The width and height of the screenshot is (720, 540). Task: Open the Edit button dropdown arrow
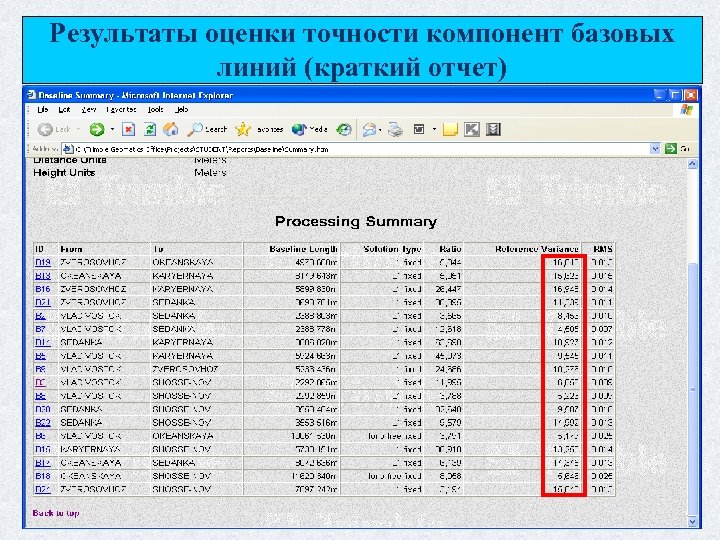point(434,129)
